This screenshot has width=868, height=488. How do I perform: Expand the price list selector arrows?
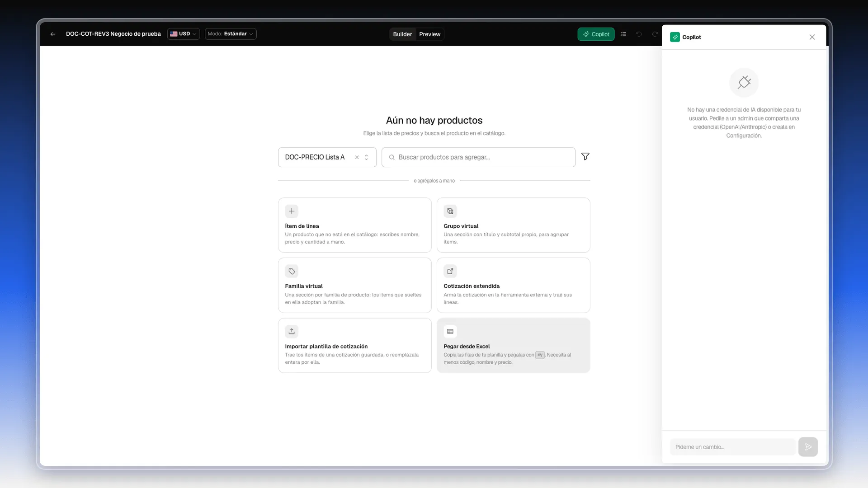tap(367, 157)
